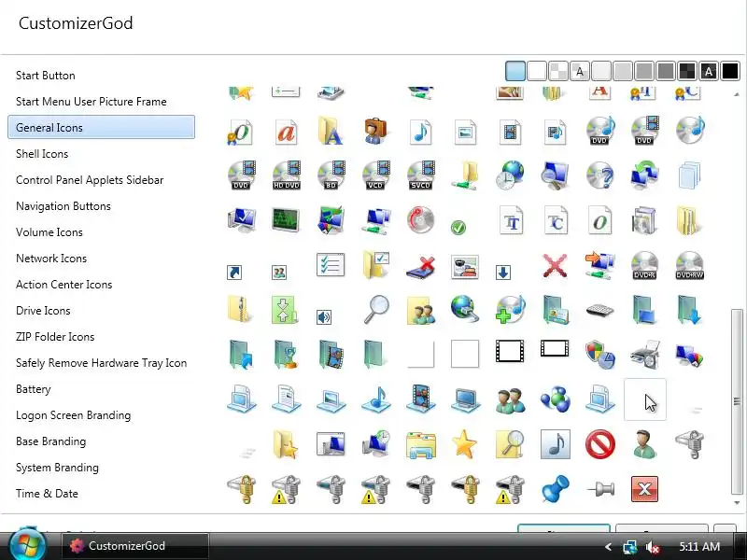Viewport: 747px width, 560px height.
Task: Select the small speaker volume icon
Action: [x=324, y=317]
